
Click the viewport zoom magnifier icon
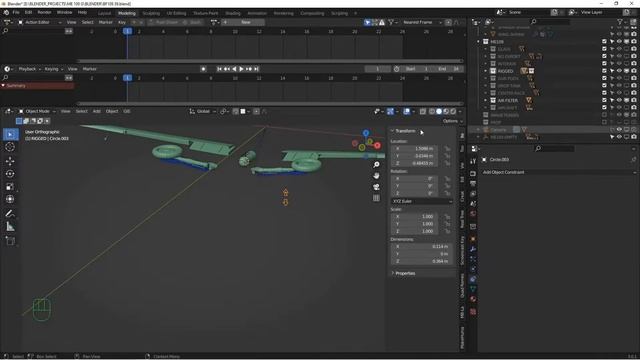pos(376,164)
